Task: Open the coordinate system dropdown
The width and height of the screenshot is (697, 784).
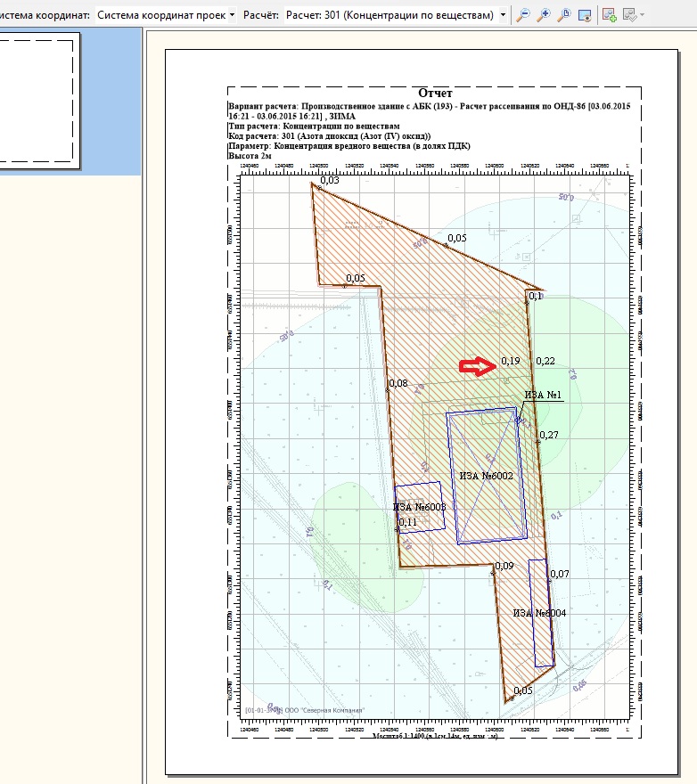Action: tap(166, 15)
